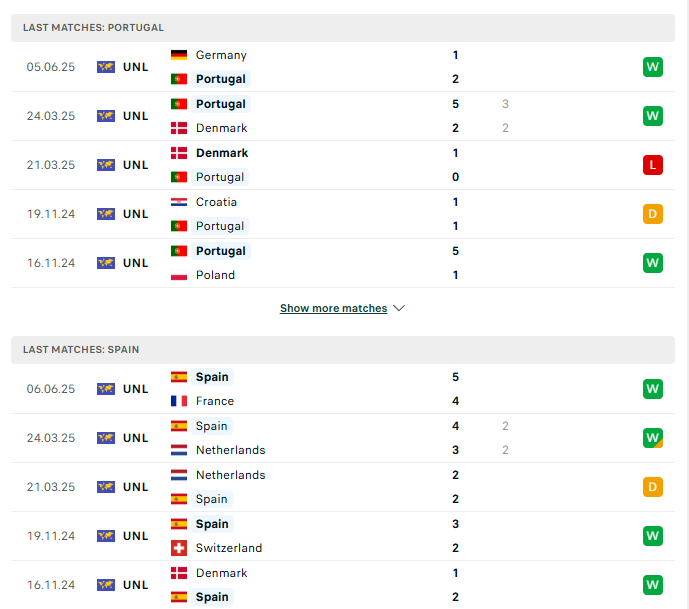The height and width of the screenshot is (609, 689).
Task: Click the UNL league icon dated 05.06.25
Action: (x=106, y=67)
